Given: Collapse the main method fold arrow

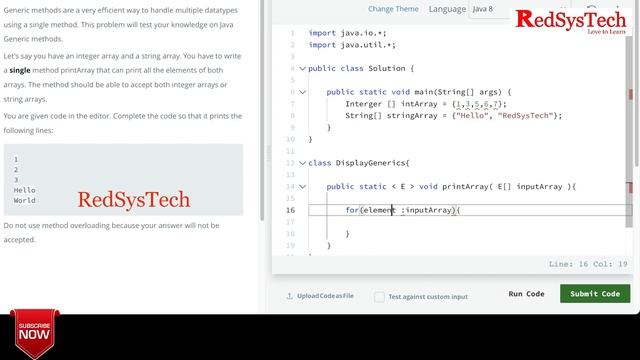Looking at the screenshot, I should pos(302,92).
